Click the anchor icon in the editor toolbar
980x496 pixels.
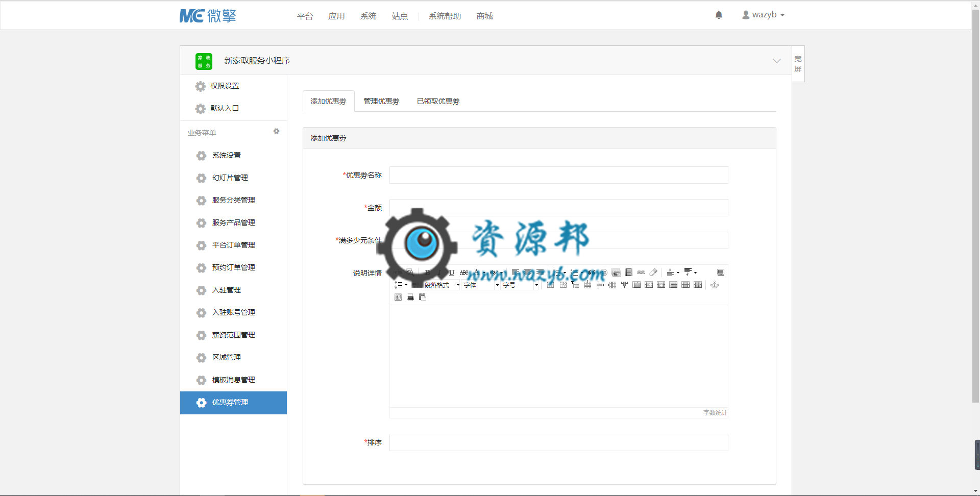coord(715,285)
